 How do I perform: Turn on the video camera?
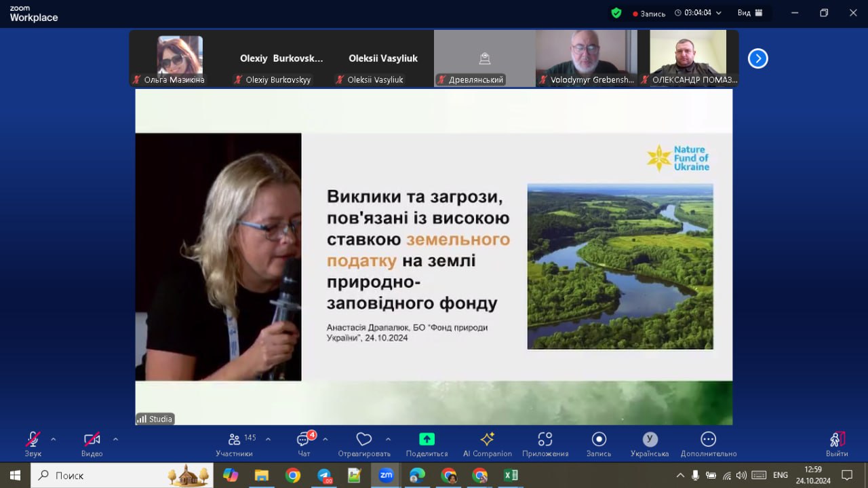coord(92,439)
